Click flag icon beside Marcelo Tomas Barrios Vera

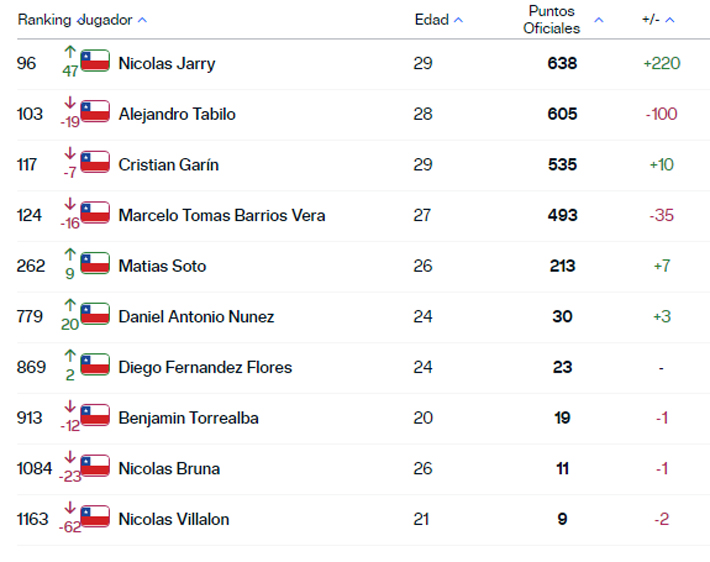[95, 213]
